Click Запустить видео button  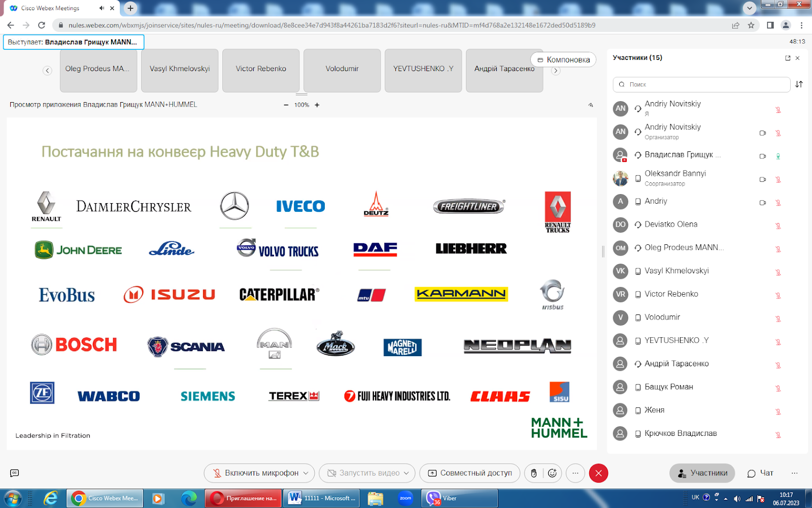click(363, 473)
